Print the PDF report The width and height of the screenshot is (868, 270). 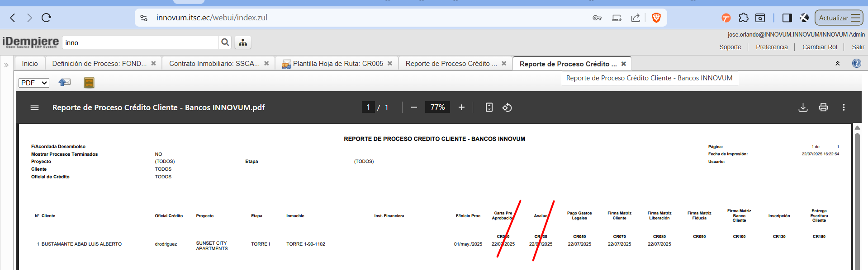[x=823, y=107]
